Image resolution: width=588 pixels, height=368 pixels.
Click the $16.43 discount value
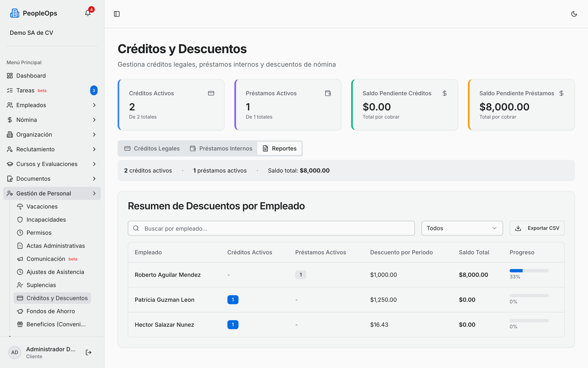pyautogui.click(x=379, y=325)
